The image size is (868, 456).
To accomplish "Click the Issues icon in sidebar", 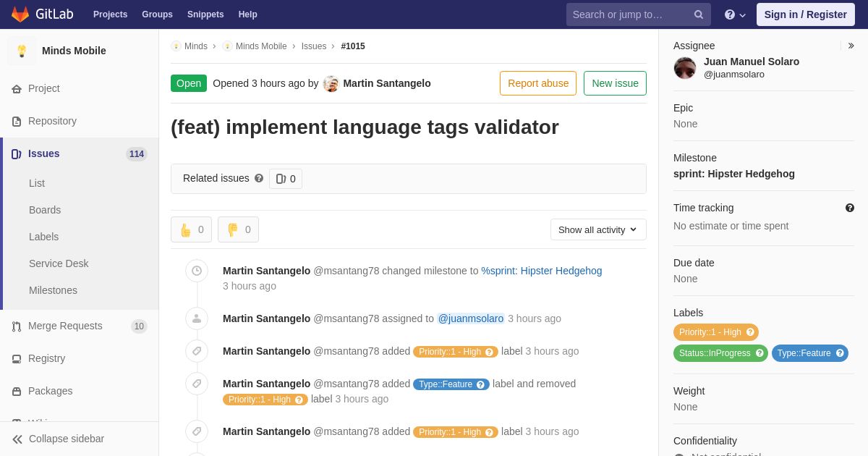I will click(17, 153).
